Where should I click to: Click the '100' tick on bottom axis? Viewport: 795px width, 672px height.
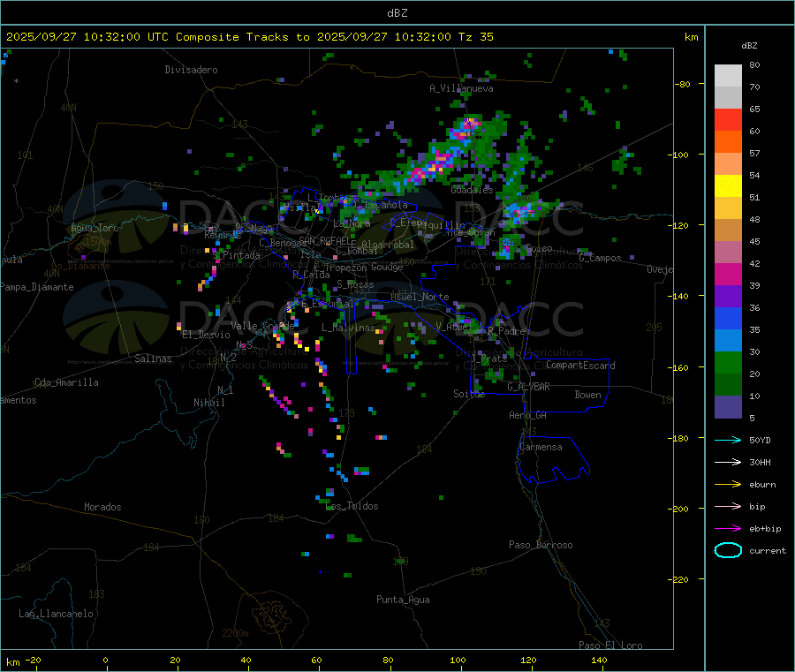(458, 660)
